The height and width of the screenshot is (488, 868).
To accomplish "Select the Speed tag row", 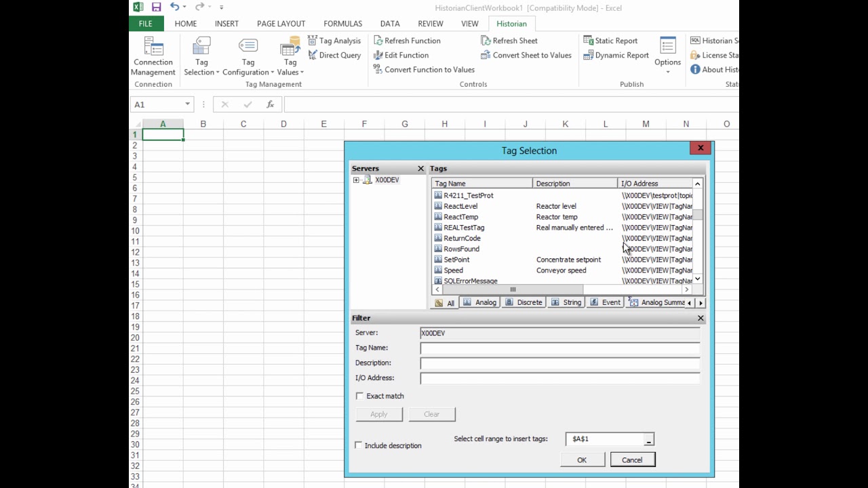I will click(561, 270).
